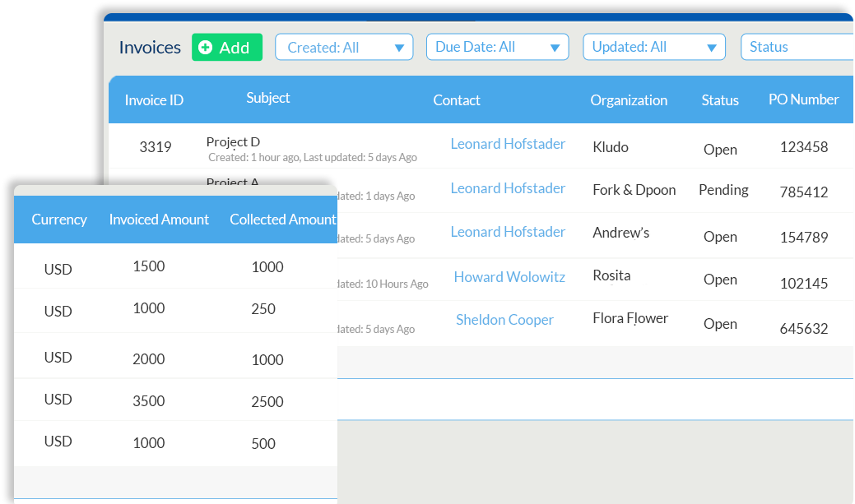Click the Collected Amount column header
Screen dimensions: 855x504
click(282, 220)
